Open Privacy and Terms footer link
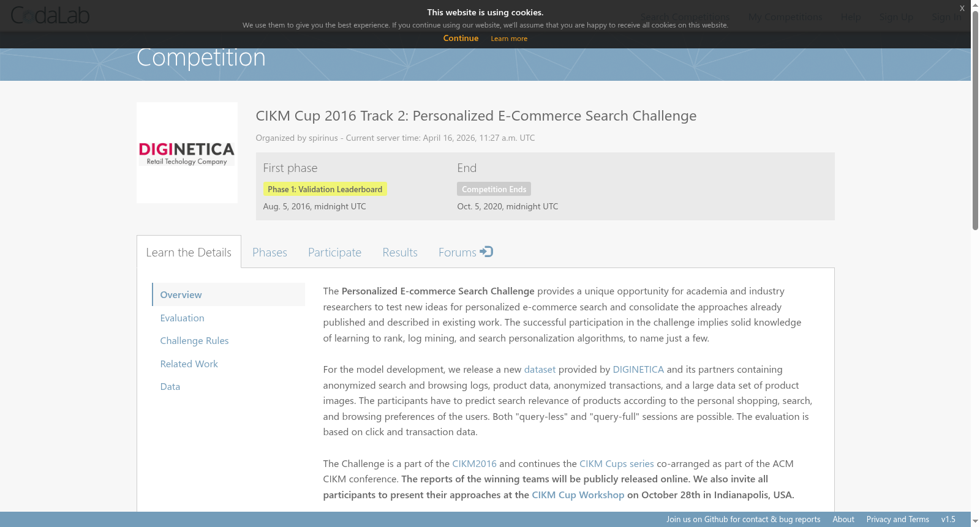980x527 pixels. [898, 519]
